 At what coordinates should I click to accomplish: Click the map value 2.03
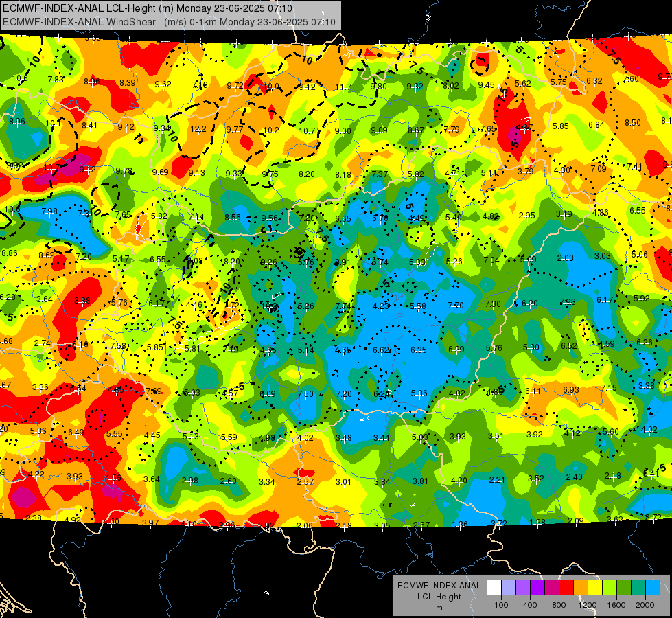tap(565, 257)
